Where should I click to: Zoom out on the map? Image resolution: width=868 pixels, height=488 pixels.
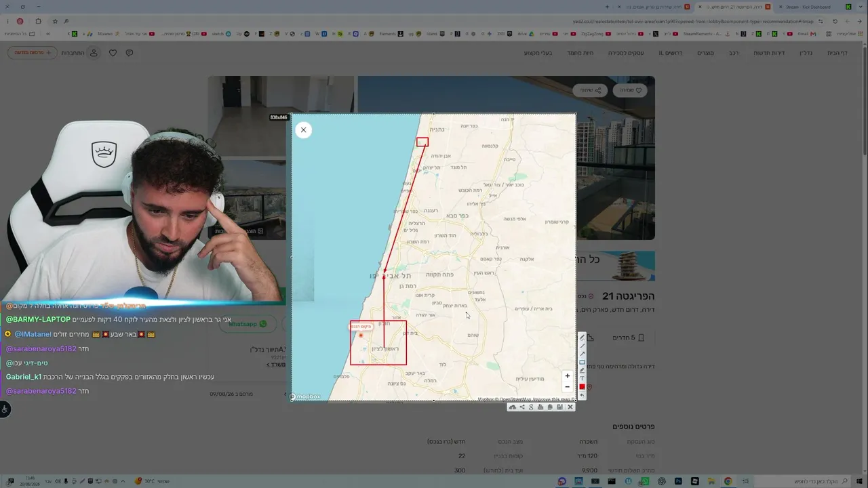568,387
